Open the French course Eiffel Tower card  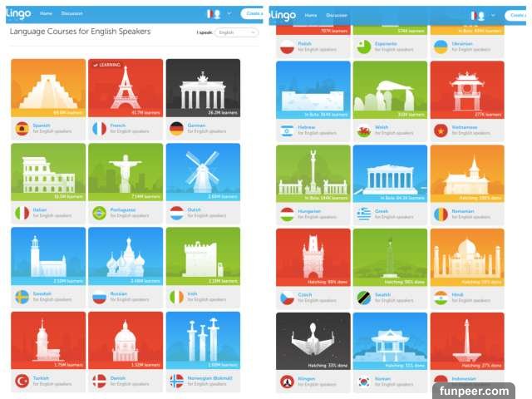pos(126,88)
